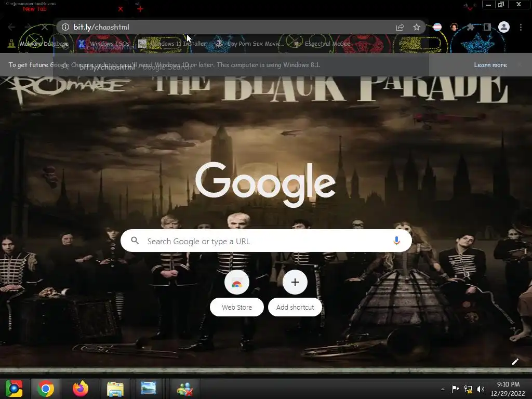The height and width of the screenshot is (399, 532).
Task: Click the Add shortcut plus icon
Action: pos(295,282)
